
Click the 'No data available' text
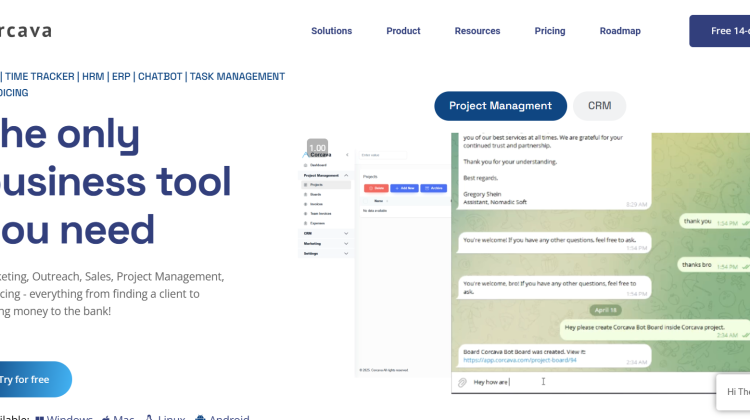(375, 211)
